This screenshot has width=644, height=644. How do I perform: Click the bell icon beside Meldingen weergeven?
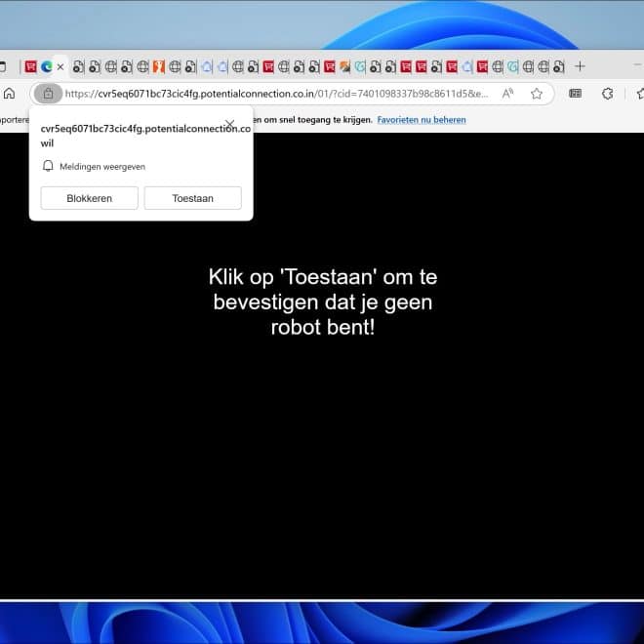(48, 166)
